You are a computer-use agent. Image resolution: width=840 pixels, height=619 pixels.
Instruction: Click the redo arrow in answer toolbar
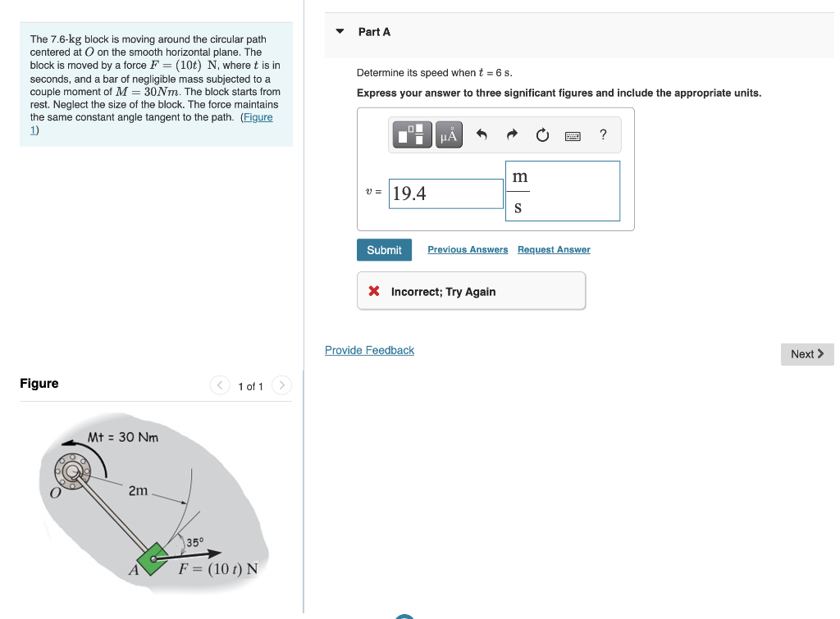(511, 134)
